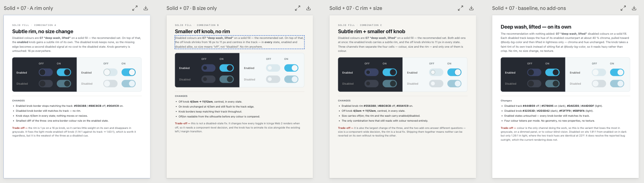
Task: Expand the 'baseline, no add-ons' preview
Action: (x=623, y=8)
